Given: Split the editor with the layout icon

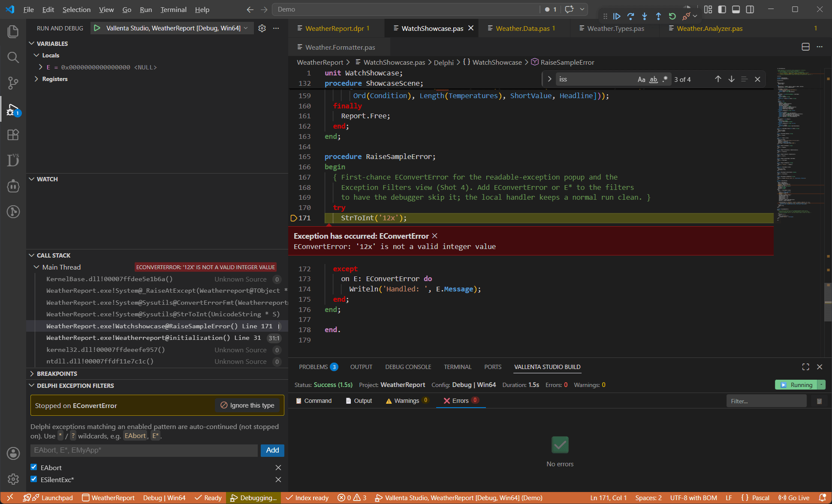Looking at the screenshot, I should tap(806, 47).
